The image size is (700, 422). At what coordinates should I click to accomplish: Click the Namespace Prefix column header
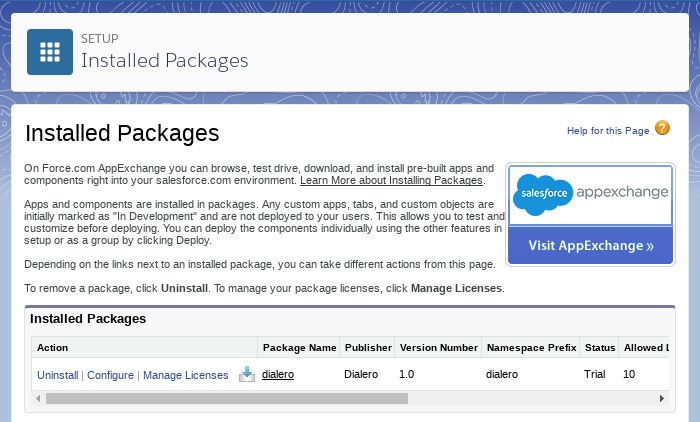[531, 347]
